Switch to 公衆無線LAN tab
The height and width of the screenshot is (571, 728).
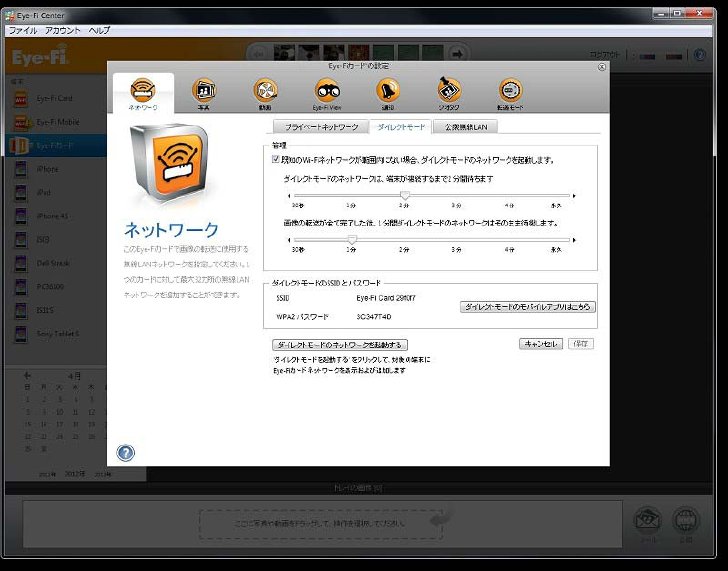(466, 127)
